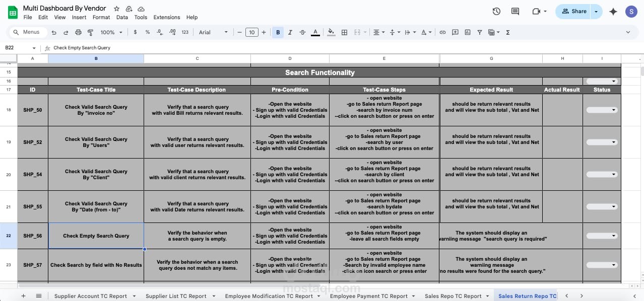Open horizontal align dropdown
The height and width of the screenshot is (301, 644).
(378, 32)
